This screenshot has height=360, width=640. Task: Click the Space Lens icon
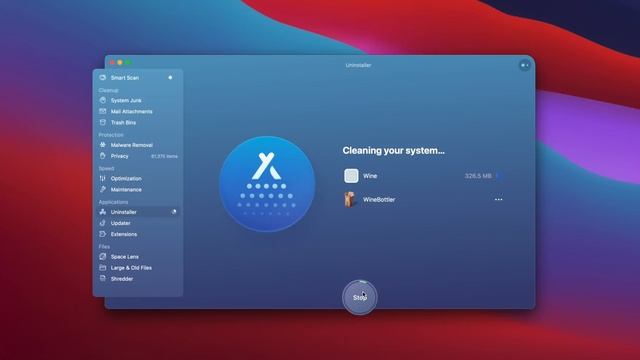[103, 256]
